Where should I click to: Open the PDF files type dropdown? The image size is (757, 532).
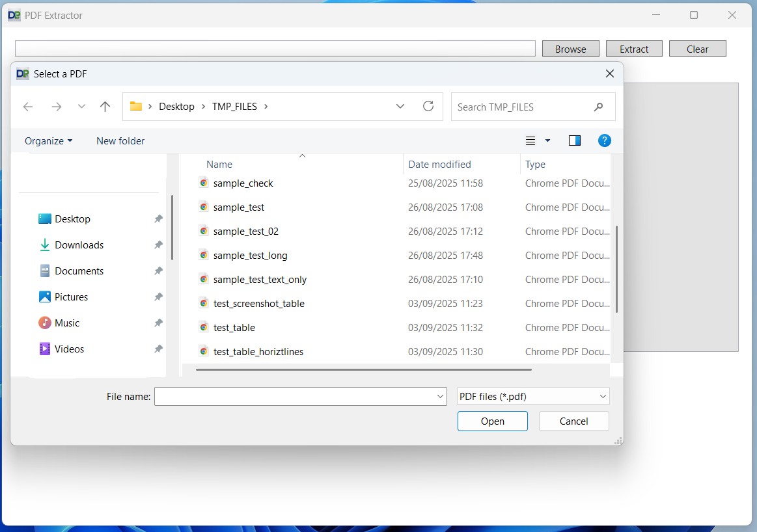pyautogui.click(x=532, y=396)
